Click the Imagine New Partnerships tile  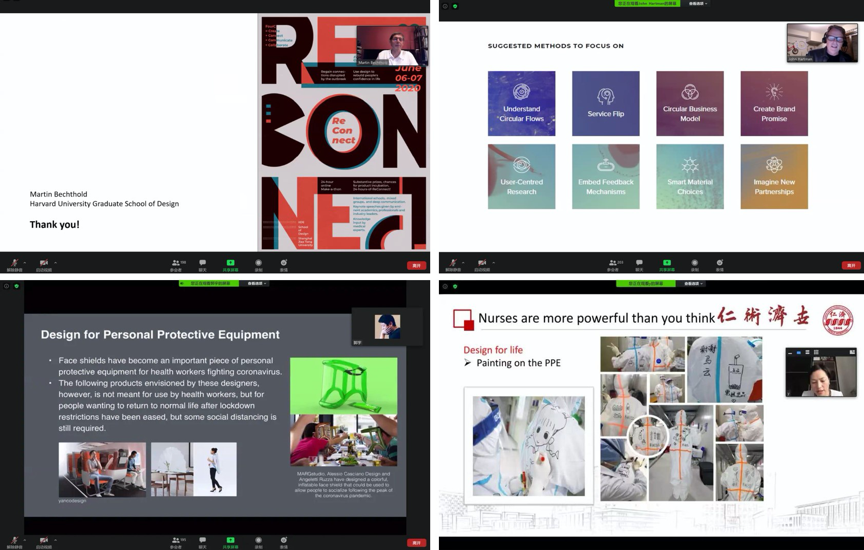pyautogui.click(x=774, y=176)
